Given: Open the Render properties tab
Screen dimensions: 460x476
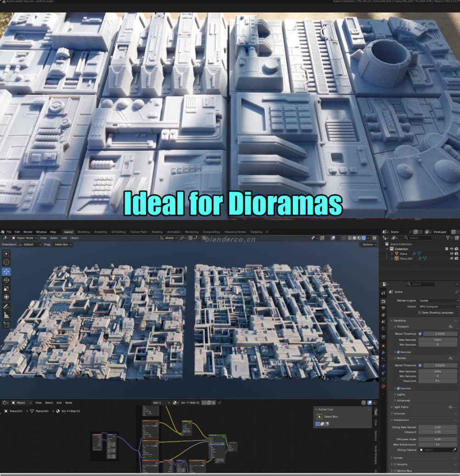Looking at the screenshot, I should point(383,302).
